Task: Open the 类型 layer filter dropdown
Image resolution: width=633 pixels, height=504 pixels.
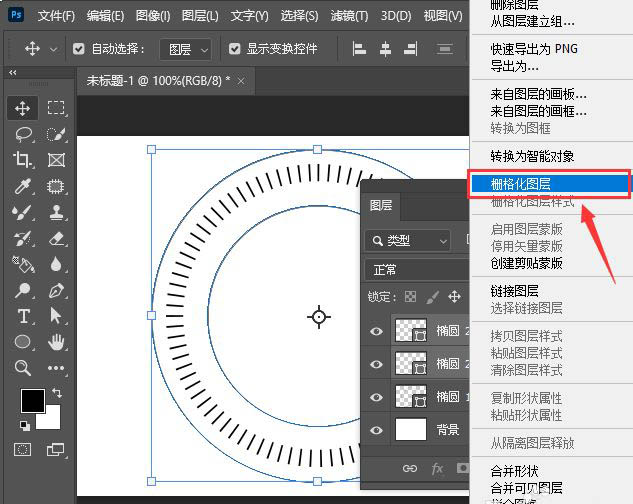Action: 408,240
